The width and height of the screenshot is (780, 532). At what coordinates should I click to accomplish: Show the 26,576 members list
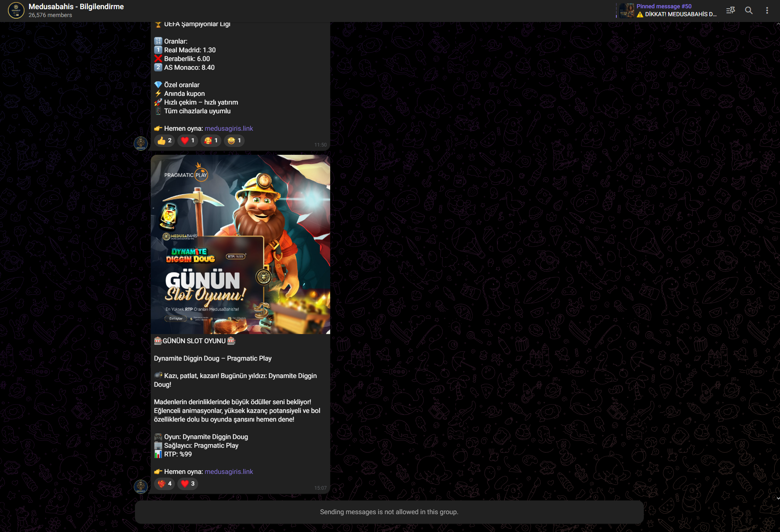pyautogui.click(x=50, y=15)
